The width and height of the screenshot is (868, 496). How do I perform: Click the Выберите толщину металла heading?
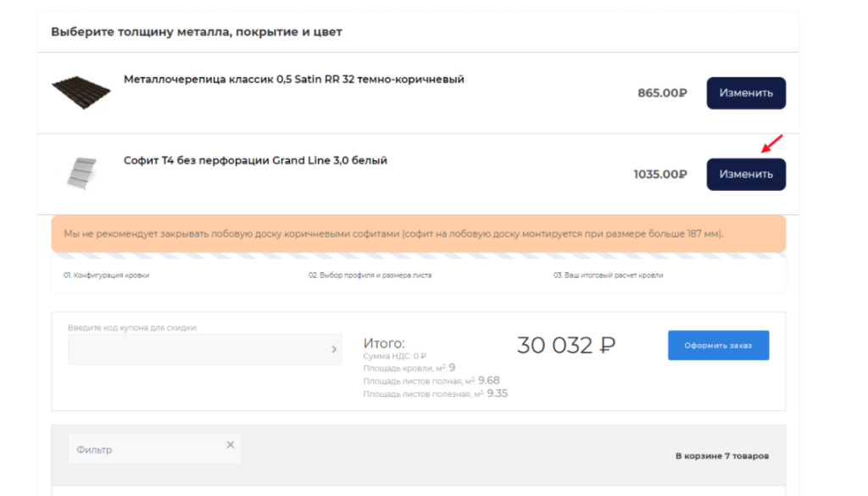(196, 32)
